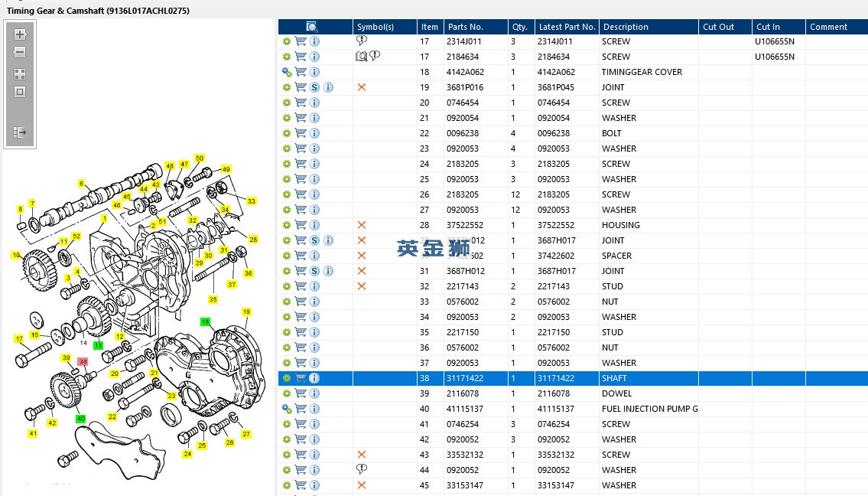
Task: Click green callout 13 in the diagram
Action: pos(98,345)
